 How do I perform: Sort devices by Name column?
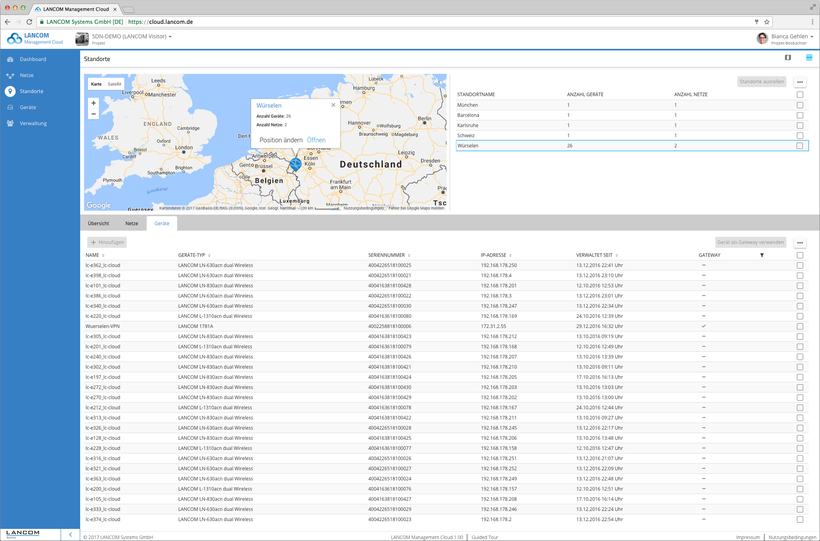(x=93, y=255)
